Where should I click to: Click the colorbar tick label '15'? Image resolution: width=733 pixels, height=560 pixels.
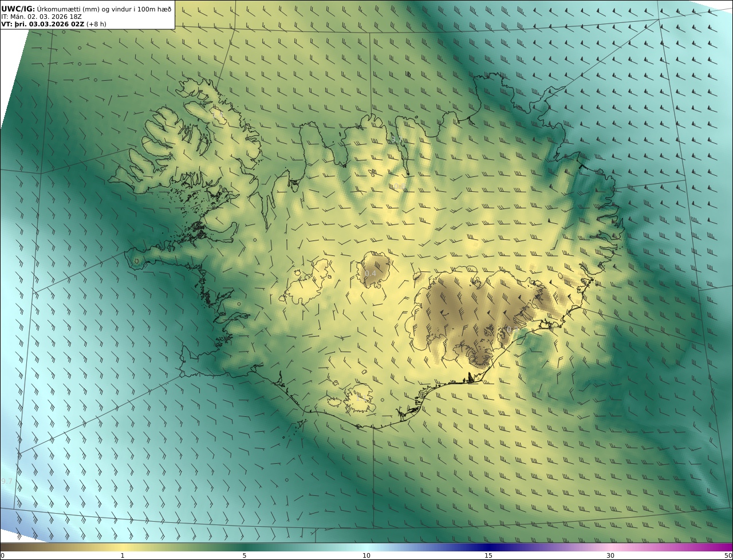[x=488, y=555]
